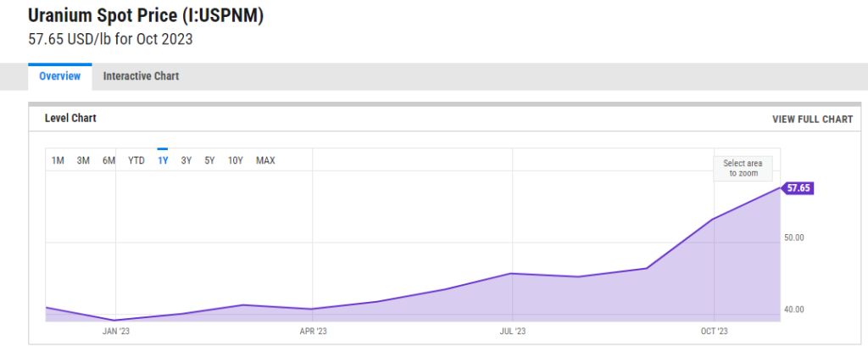Switch chart to 3Y range
This screenshot has height=352, width=868.
(186, 161)
